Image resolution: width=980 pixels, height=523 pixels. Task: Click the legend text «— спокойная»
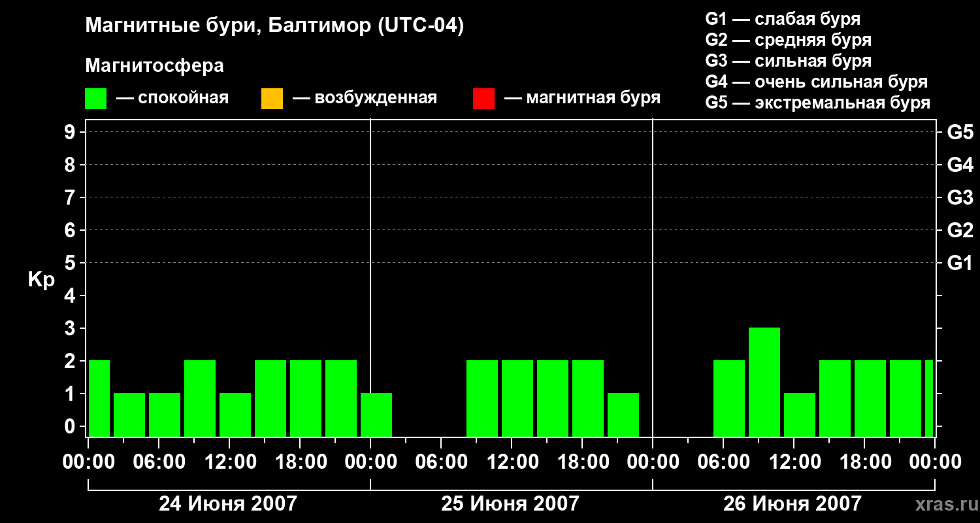[x=172, y=98]
